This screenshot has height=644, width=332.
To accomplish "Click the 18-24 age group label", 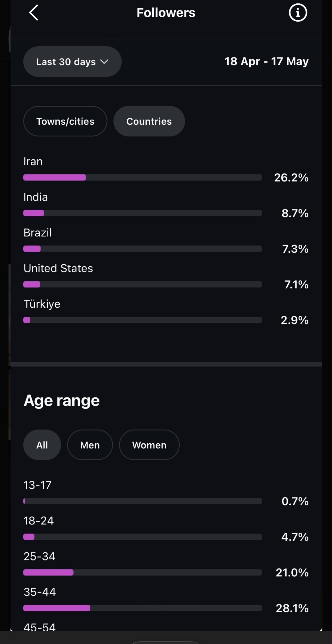I will pyautogui.click(x=38, y=521).
